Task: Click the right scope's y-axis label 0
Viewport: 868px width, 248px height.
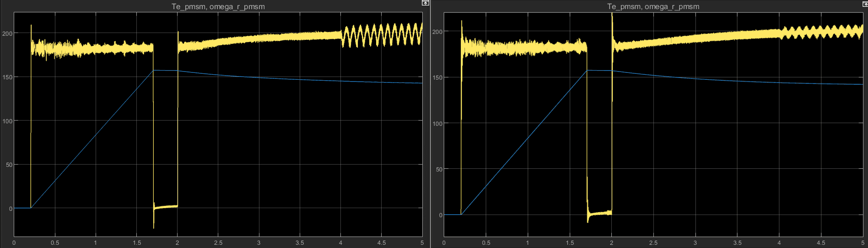Action: [x=441, y=215]
